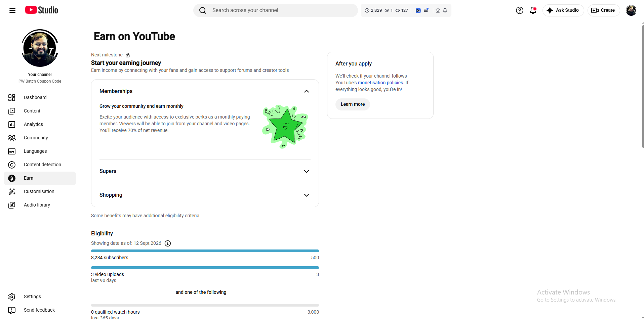Click the 'PW Batch Coupon Code' channel name
Image resolution: width=644 pixels, height=319 pixels.
click(40, 81)
